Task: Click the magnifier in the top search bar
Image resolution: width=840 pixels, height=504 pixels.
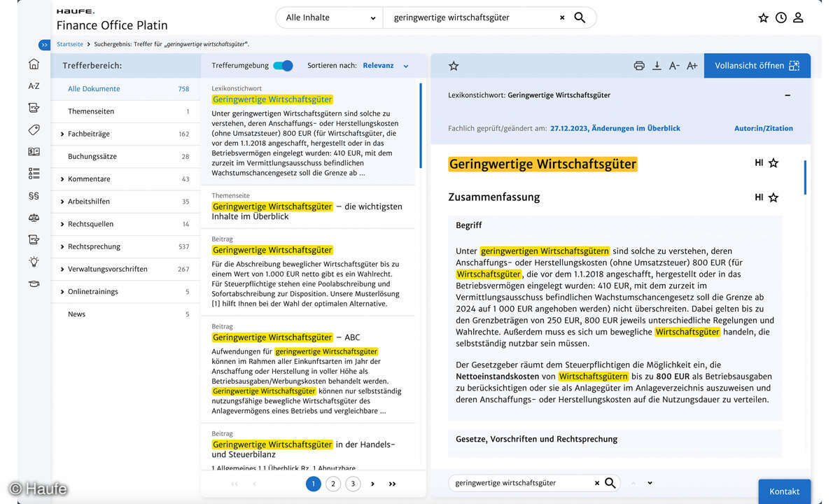Action: point(580,17)
